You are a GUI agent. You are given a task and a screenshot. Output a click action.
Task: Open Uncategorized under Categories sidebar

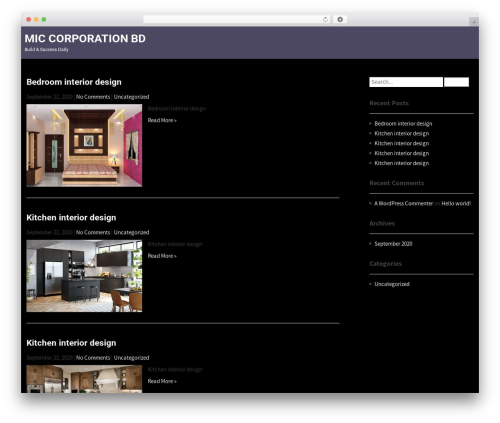tap(392, 284)
